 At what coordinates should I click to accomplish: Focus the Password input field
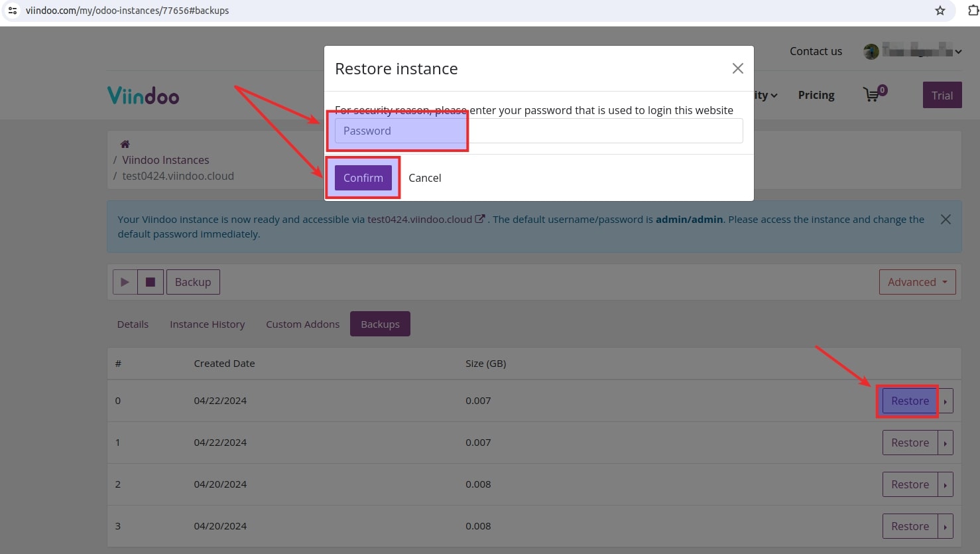click(x=538, y=131)
